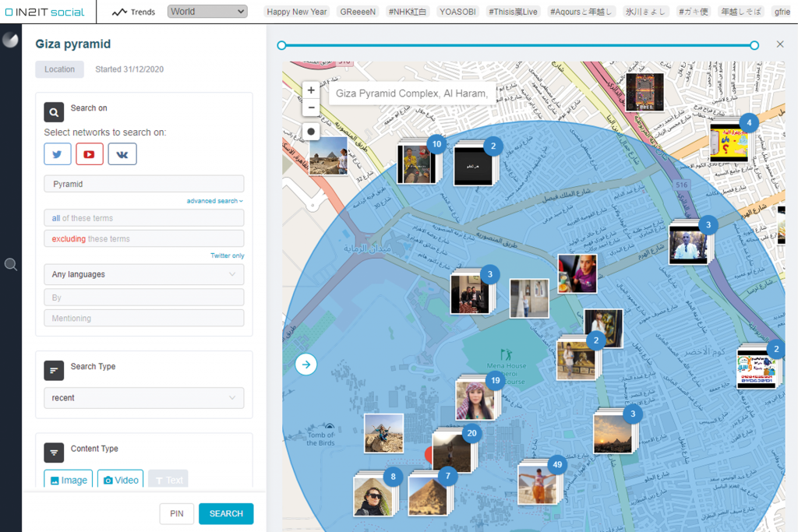
Task: Open the Any languages dropdown
Action: (x=143, y=274)
